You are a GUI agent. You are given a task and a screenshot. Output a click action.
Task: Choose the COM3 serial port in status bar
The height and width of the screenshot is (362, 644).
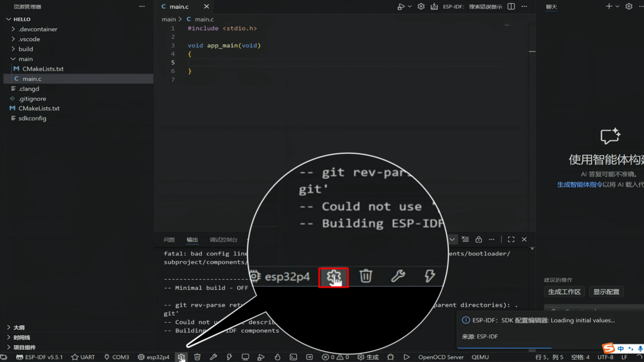tap(117, 357)
